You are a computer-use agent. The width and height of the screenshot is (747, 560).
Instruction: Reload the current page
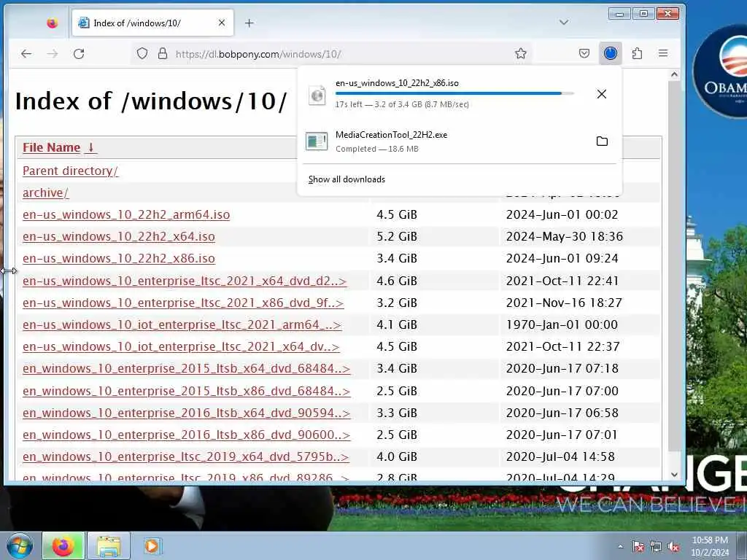click(79, 54)
